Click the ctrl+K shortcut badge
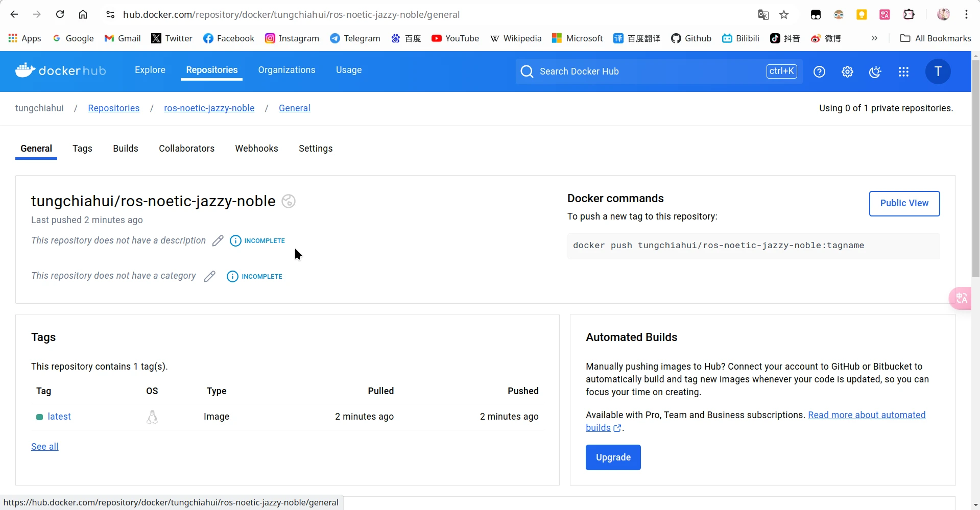980x510 pixels. [781, 71]
